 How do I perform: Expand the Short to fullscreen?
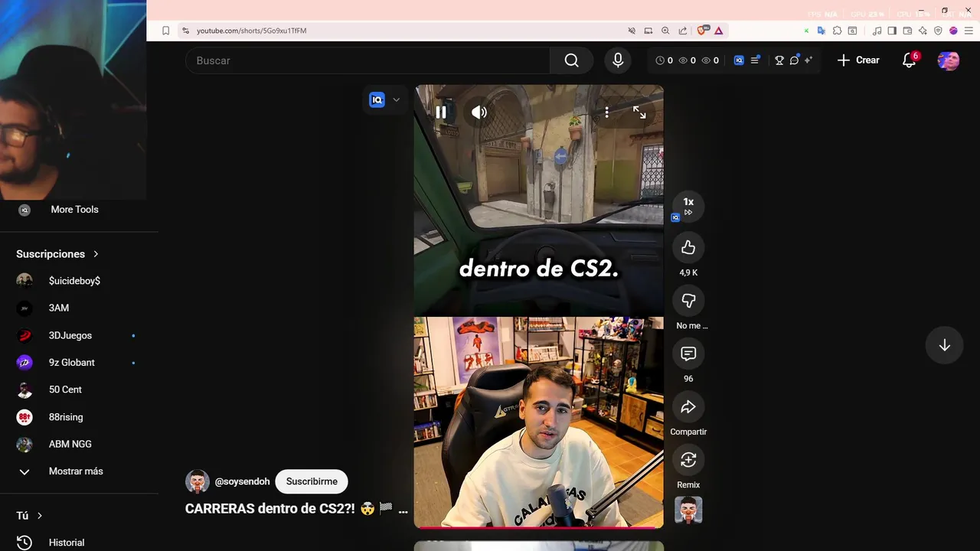pos(639,112)
